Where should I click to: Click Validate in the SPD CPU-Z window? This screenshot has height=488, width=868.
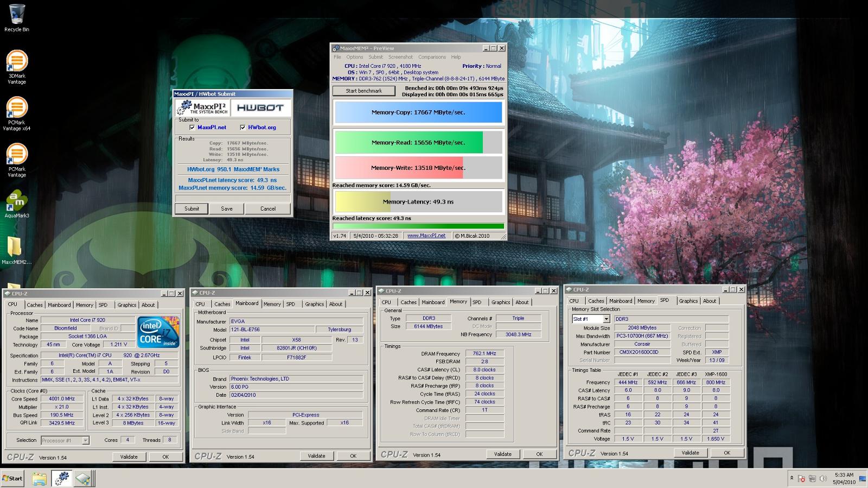(690, 453)
